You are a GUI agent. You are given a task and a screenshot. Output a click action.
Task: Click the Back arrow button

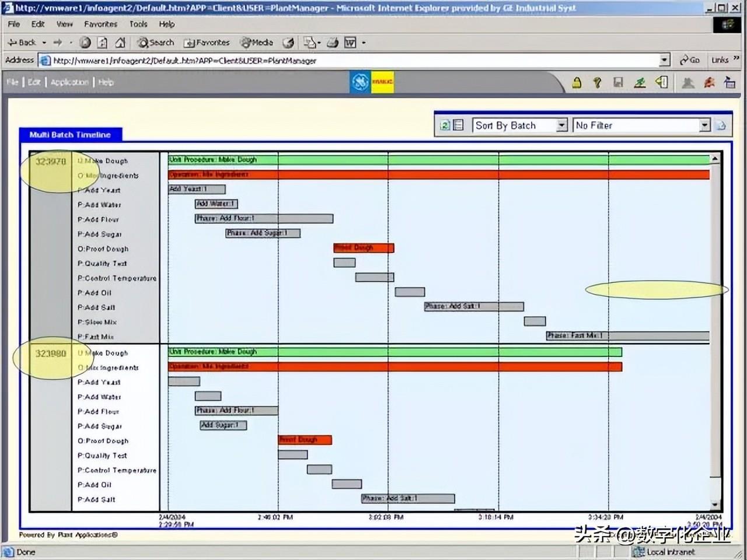(22, 43)
